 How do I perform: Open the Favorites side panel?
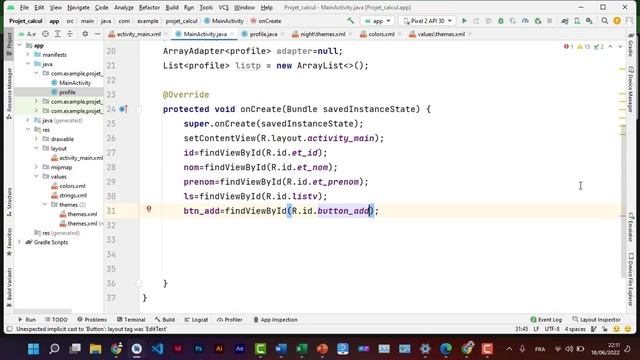coord(9,242)
